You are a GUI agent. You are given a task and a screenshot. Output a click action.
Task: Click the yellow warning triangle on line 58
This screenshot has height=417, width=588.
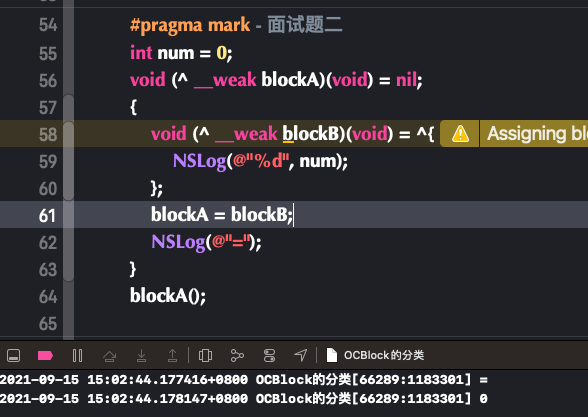(460, 134)
